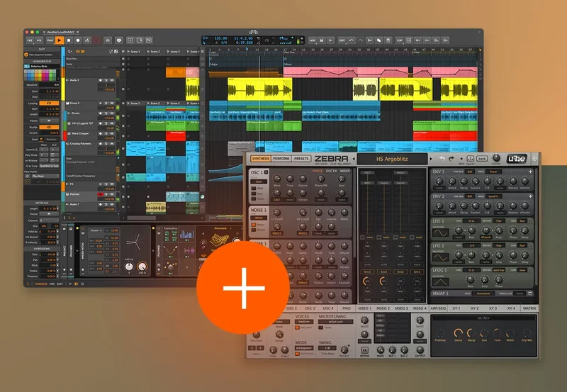Click the undo arrow icon in Bitwig toolbar
Viewport: 567px width, 392px height.
point(351,40)
